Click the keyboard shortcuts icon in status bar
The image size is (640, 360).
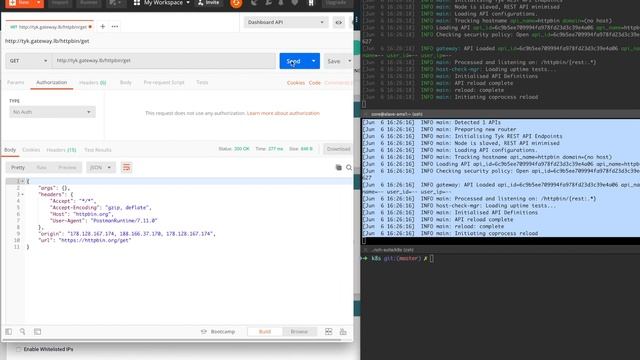[x=343, y=331]
